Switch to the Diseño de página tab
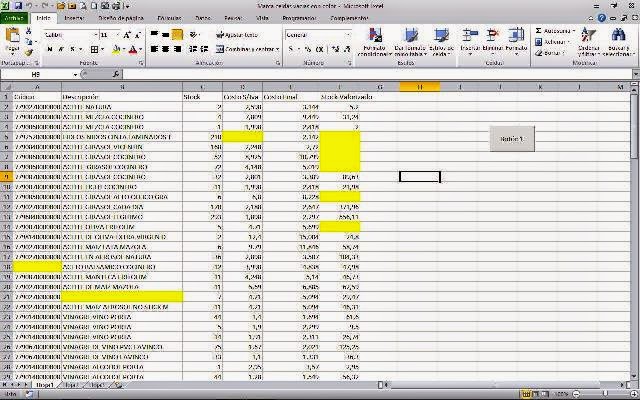This screenshot has height=400, width=640. (x=119, y=18)
